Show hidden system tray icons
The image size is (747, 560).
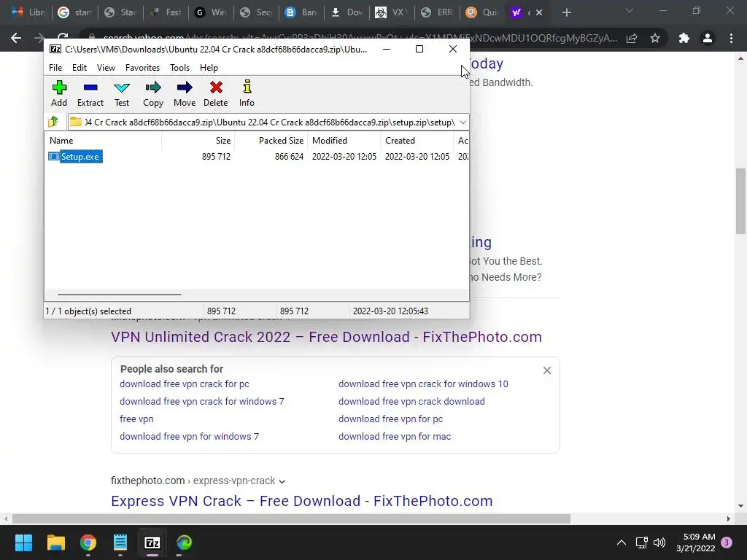622,542
